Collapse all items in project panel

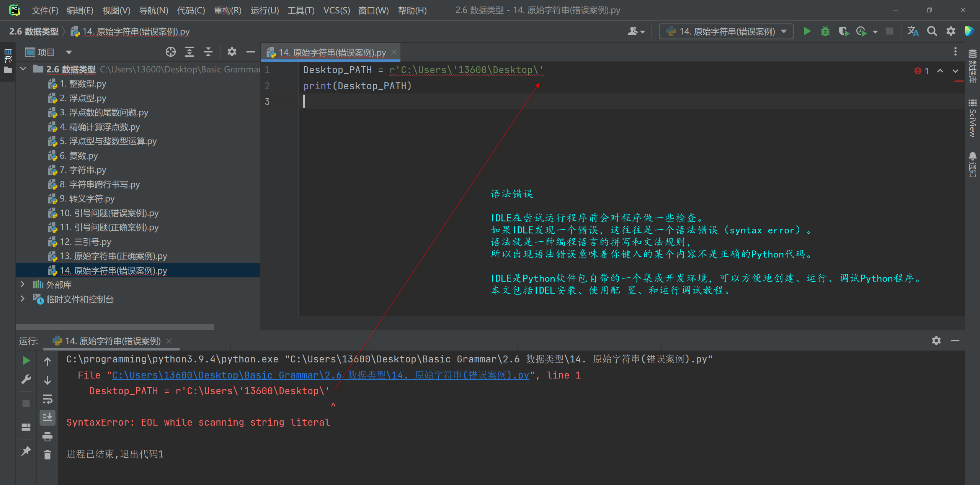[208, 52]
